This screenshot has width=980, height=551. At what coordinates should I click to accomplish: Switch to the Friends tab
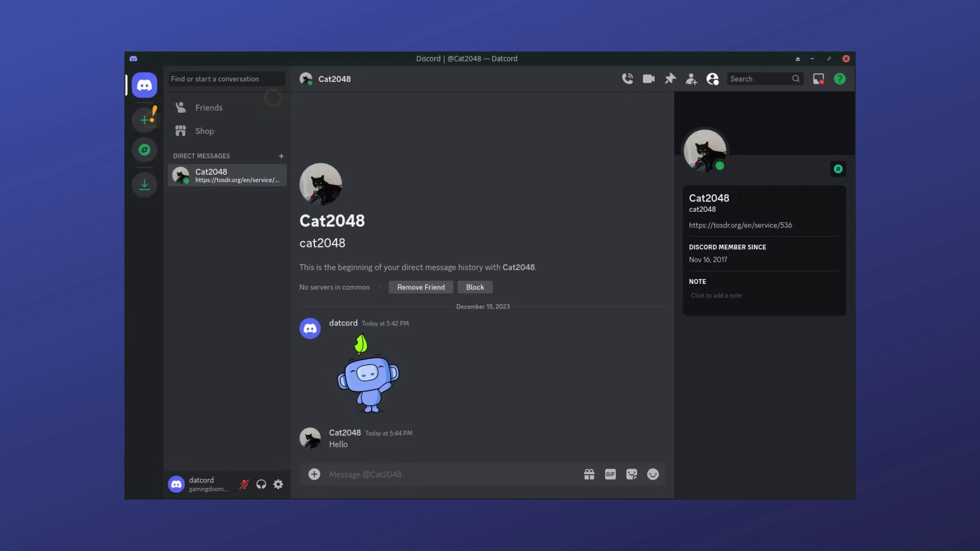pyautogui.click(x=209, y=107)
